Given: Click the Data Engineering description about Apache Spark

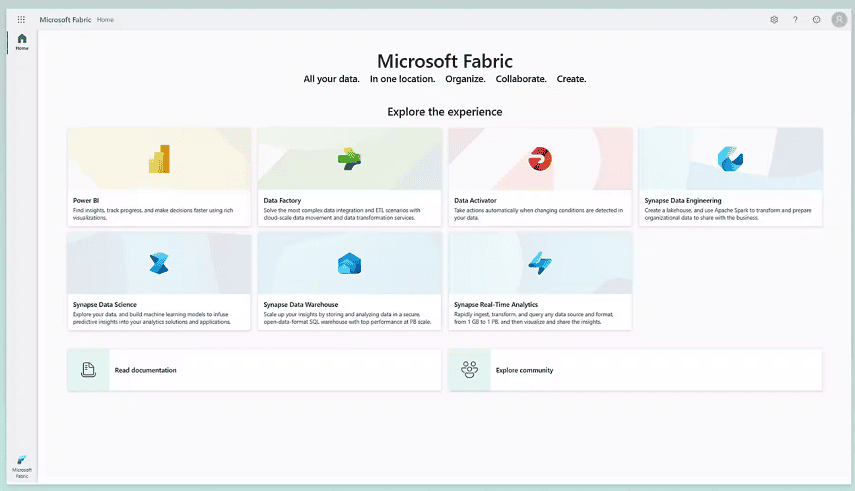Looking at the screenshot, I should click(x=728, y=214).
